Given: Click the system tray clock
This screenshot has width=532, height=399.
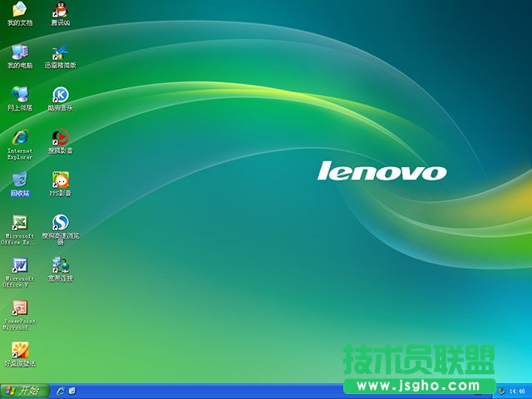Looking at the screenshot, I should (517, 391).
